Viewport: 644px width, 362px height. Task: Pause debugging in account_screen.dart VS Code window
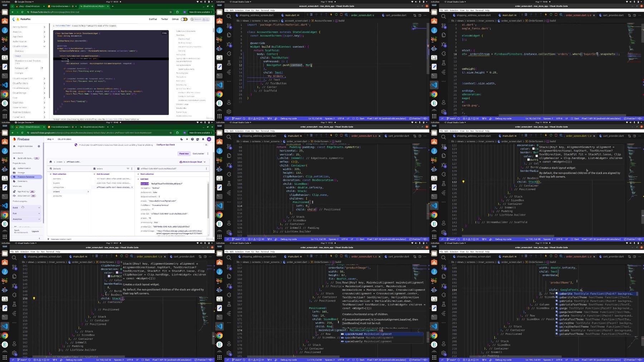click(311, 15)
